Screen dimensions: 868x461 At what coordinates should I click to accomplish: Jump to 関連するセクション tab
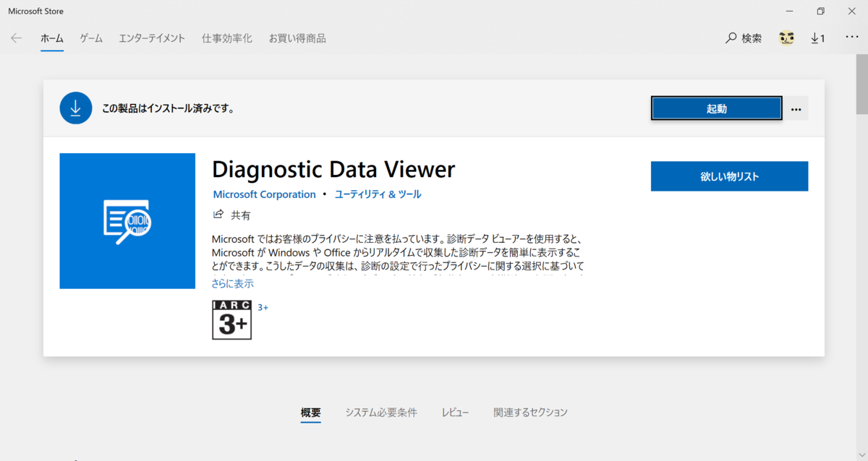(531, 413)
